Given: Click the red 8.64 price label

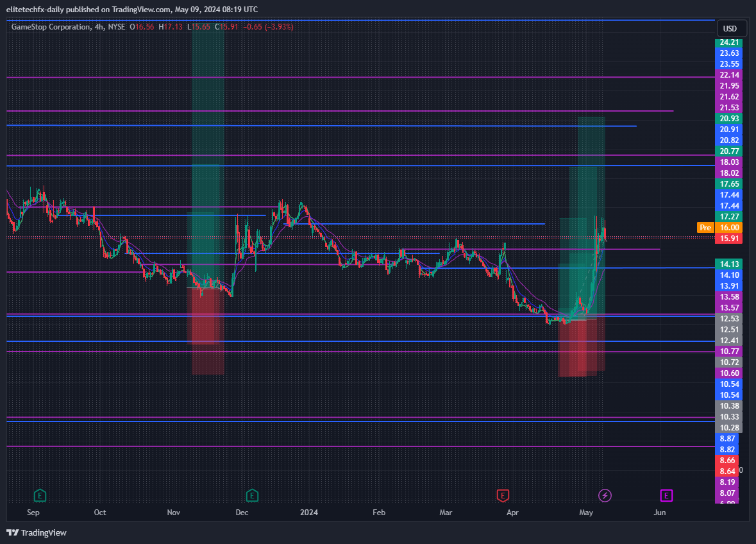Looking at the screenshot, I should [x=727, y=471].
